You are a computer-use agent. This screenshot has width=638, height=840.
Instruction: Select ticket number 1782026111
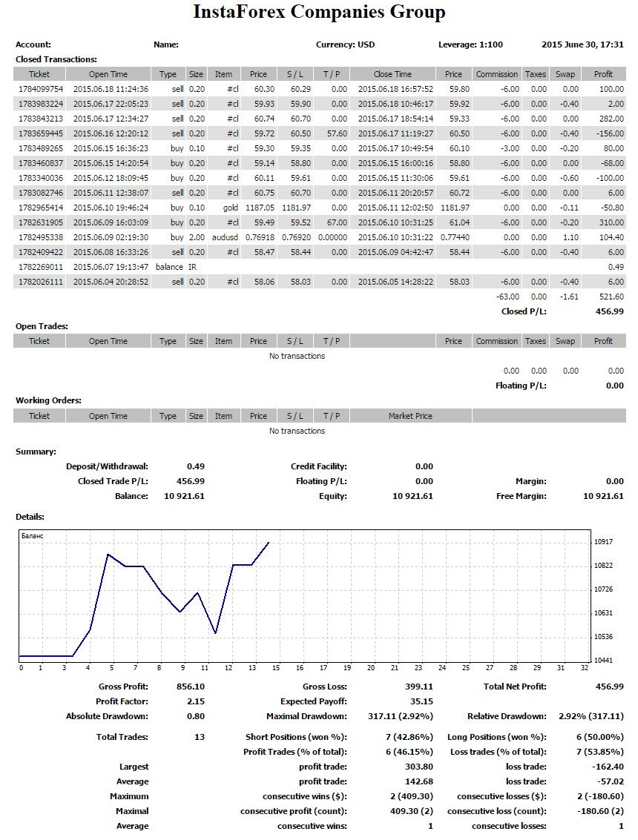coord(41,282)
